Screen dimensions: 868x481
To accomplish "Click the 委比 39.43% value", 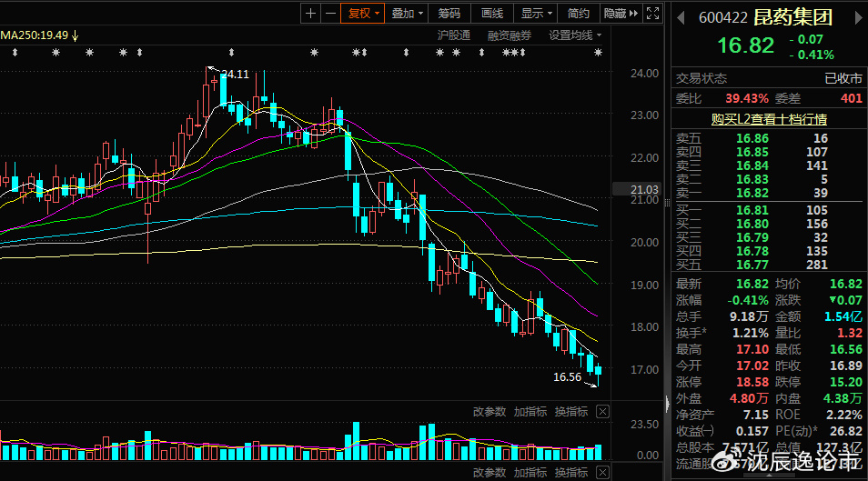I will click(x=747, y=98).
